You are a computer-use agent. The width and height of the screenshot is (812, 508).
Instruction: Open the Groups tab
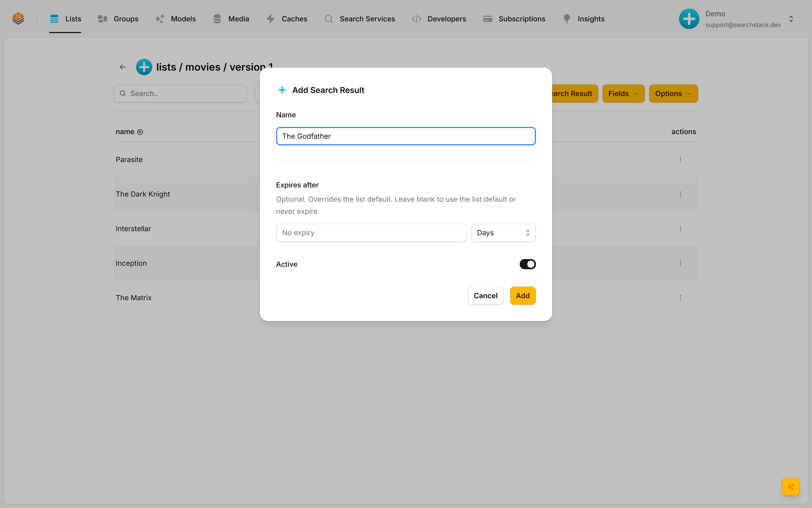click(x=118, y=19)
